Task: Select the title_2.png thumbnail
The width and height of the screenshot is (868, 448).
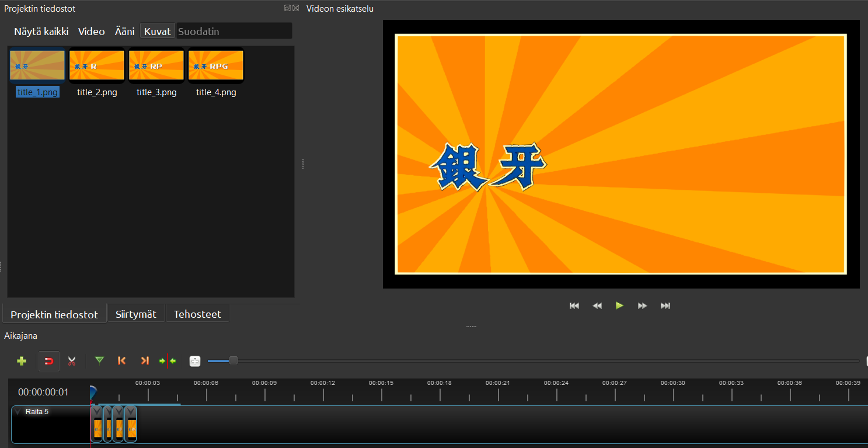Action: click(x=97, y=65)
